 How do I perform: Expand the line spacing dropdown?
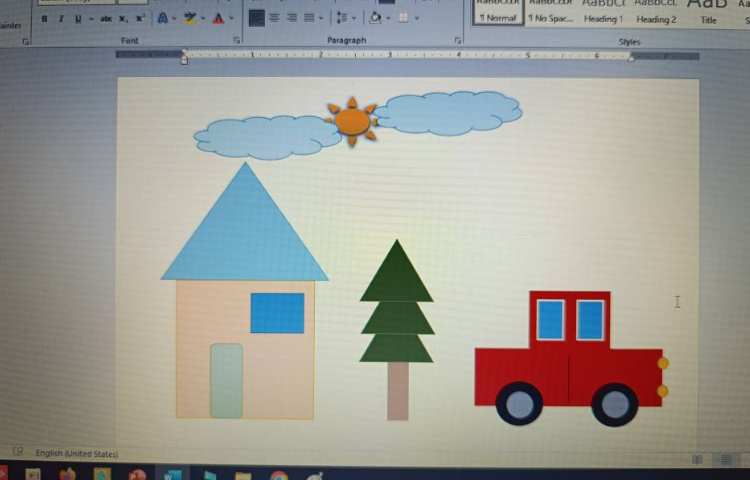click(x=354, y=18)
